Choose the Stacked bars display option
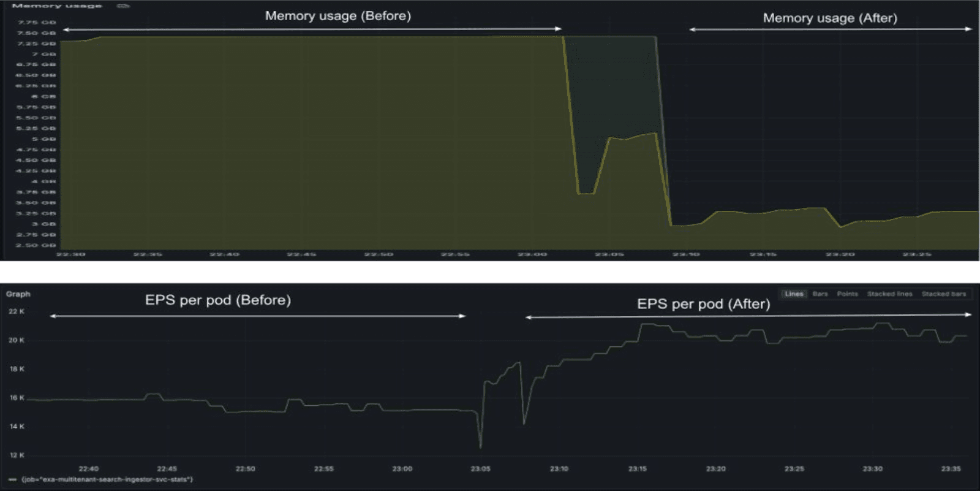The height and width of the screenshot is (491, 980). click(943, 294)
